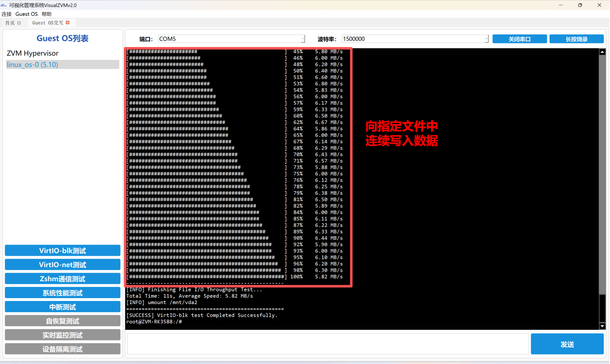Run the VirtIO-blk测试 test
This screenshot has width=610, height=364.
62,251
